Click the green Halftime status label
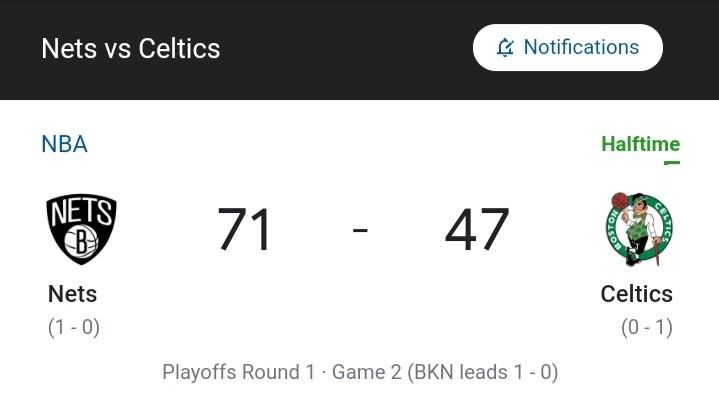Image resolution: width=719 pixels, height=404 pixels. coord(641,144)
